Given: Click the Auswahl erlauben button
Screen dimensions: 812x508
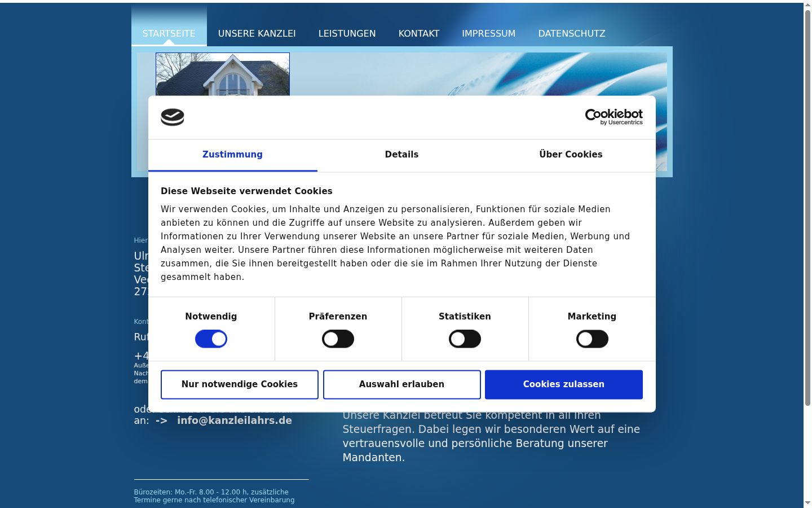Looking at the screenshot, I should point(401,384).
